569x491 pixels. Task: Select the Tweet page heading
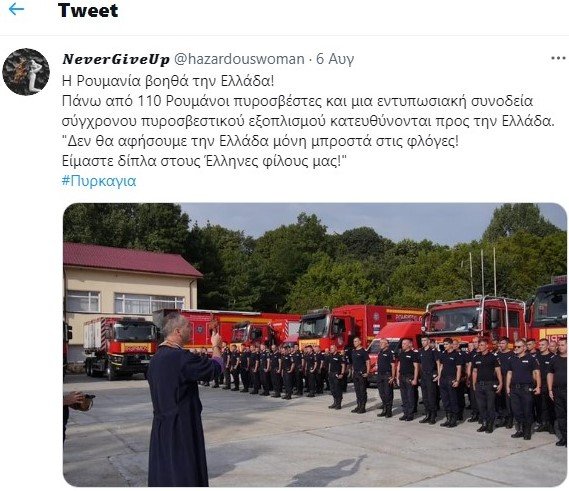tap(88, 10)
